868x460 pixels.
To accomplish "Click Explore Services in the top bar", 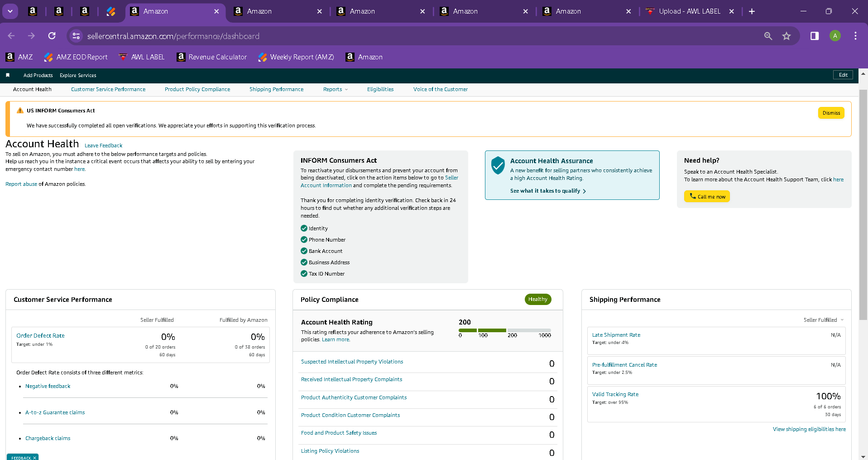I will coord(78,75).
